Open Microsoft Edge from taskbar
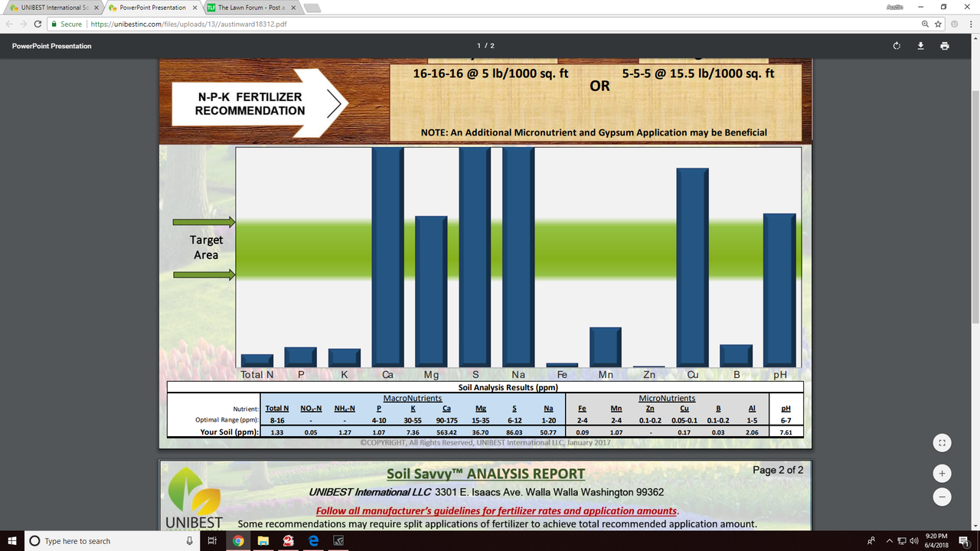Image resolution: width=980 pixels, height=551 pixels. 312,541
